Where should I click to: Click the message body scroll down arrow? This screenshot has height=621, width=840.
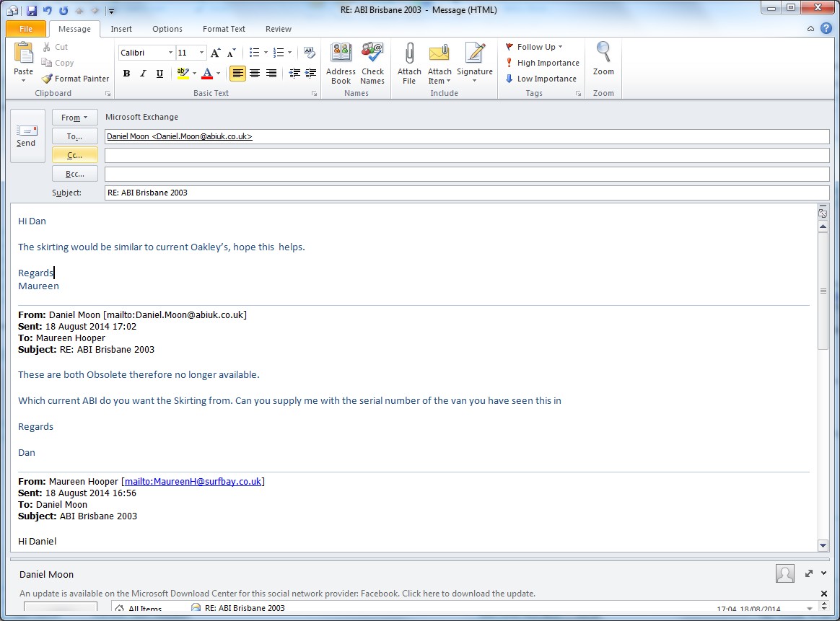[823, 545]
